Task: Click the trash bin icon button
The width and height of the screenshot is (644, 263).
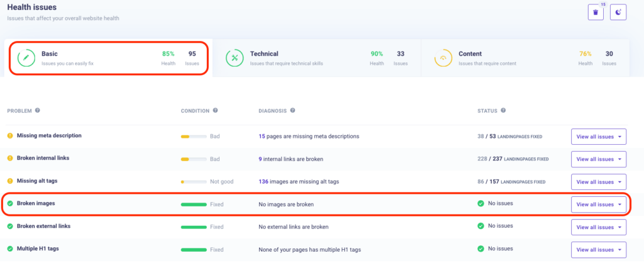Action: (x=596, y=12)
